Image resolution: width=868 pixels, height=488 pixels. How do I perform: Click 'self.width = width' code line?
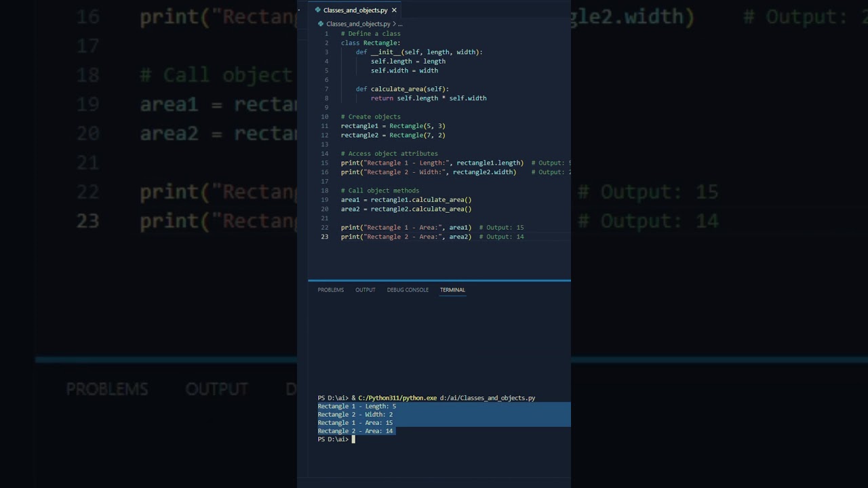point(404,70)
